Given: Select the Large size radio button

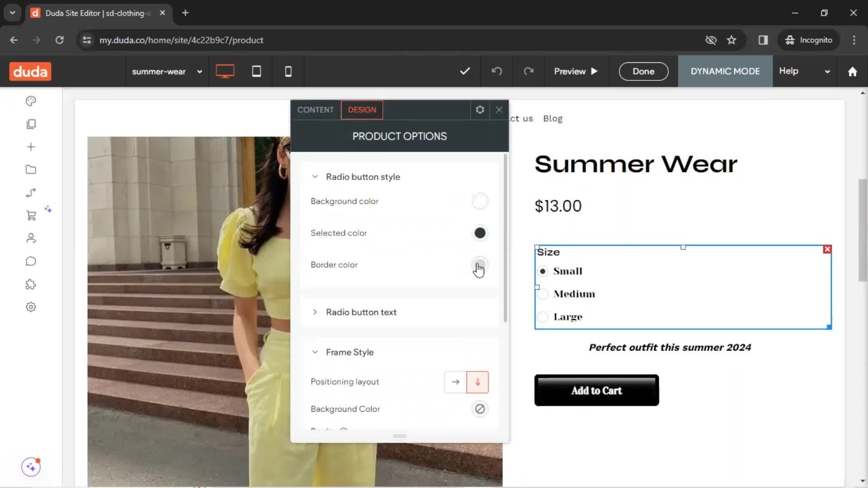Looking at the screenshot, I should coord(542,317).
